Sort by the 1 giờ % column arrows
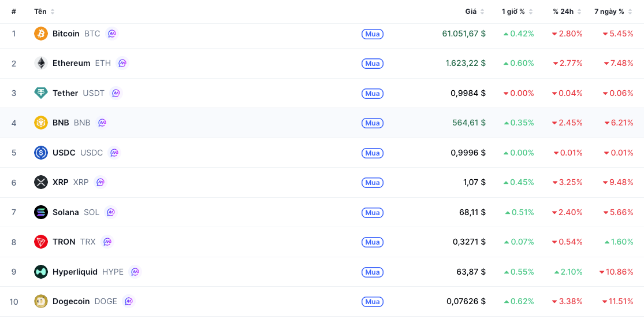Image resolution: width=644 pixels, height=318 pixels. [x=531, y=12]
